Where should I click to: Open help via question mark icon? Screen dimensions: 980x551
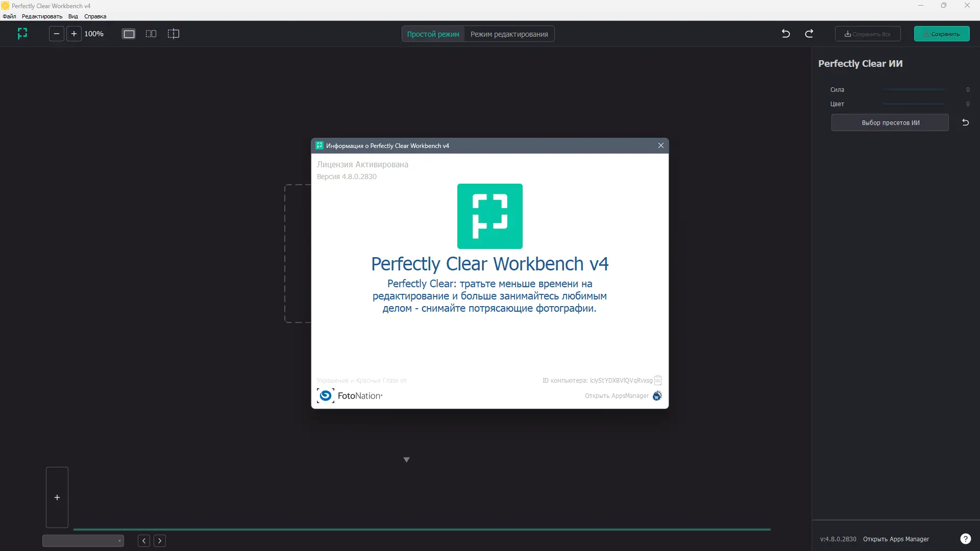click(965, 539)
